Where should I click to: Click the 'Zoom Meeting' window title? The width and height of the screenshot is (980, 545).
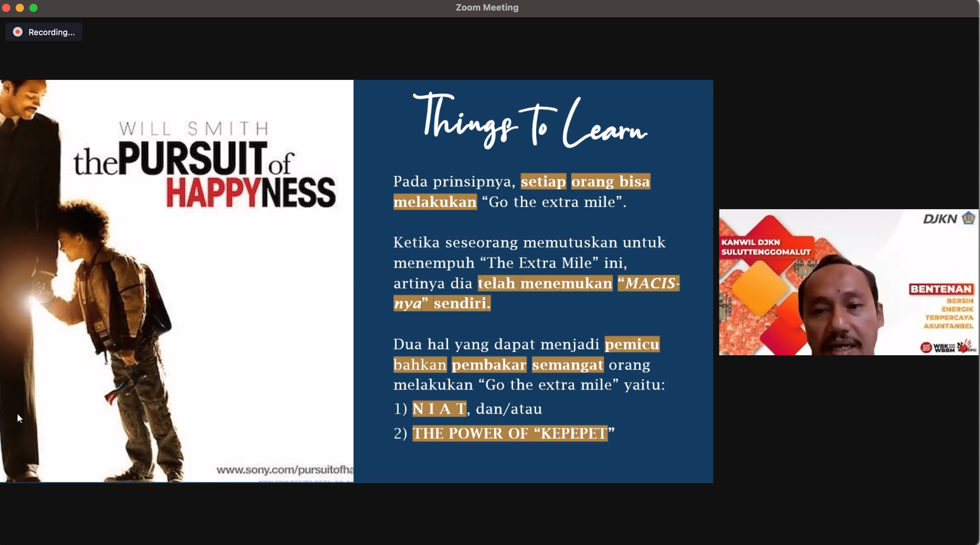(487, 8)
